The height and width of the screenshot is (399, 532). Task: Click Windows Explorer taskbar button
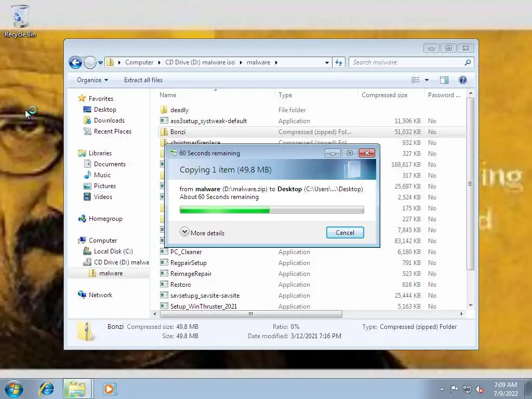[77, 389]
